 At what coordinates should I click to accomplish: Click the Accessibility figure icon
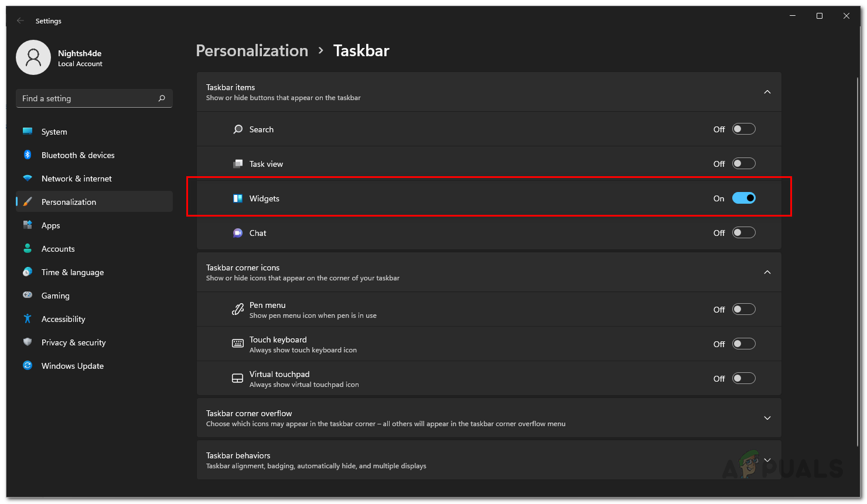[28, 319]
